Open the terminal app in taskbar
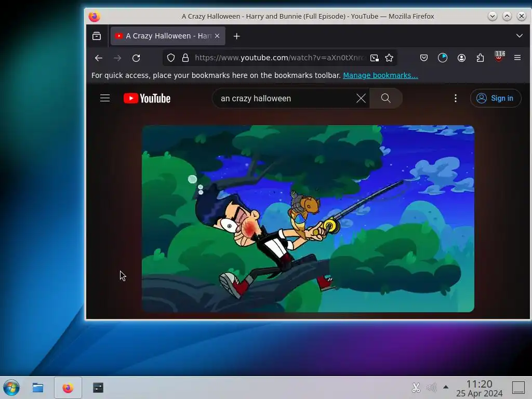Screen dimensions: 532x399 coord(98,388)
